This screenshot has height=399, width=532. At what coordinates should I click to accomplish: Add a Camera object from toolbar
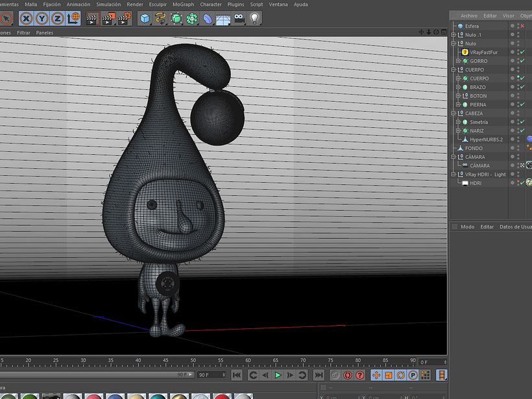coord(239,18)
